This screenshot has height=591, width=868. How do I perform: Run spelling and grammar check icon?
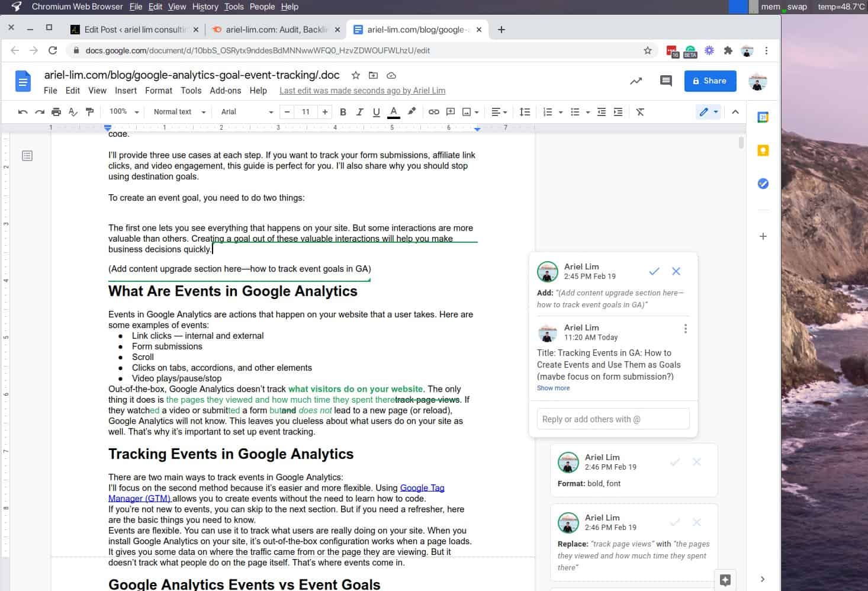(73, 112)
